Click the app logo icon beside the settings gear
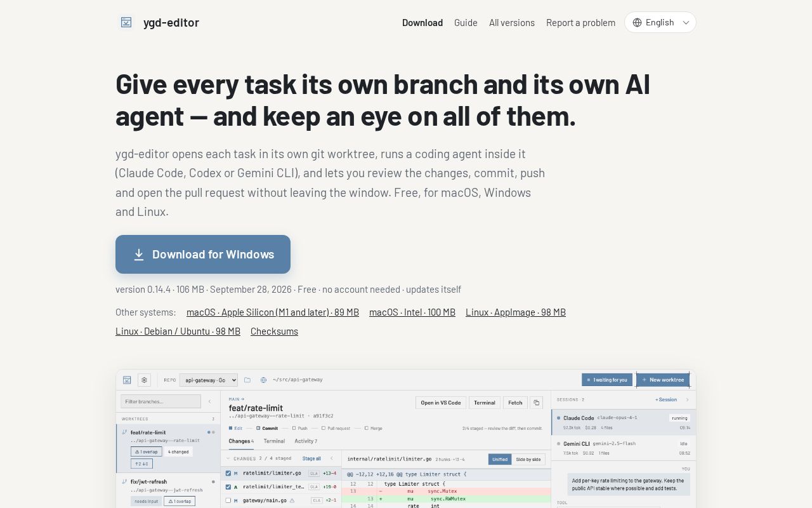 [x=127, y=380]
